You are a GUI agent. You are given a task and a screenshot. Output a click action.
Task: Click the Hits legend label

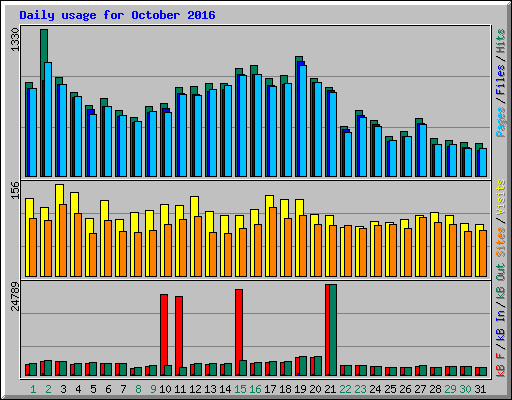coord(501,41)
